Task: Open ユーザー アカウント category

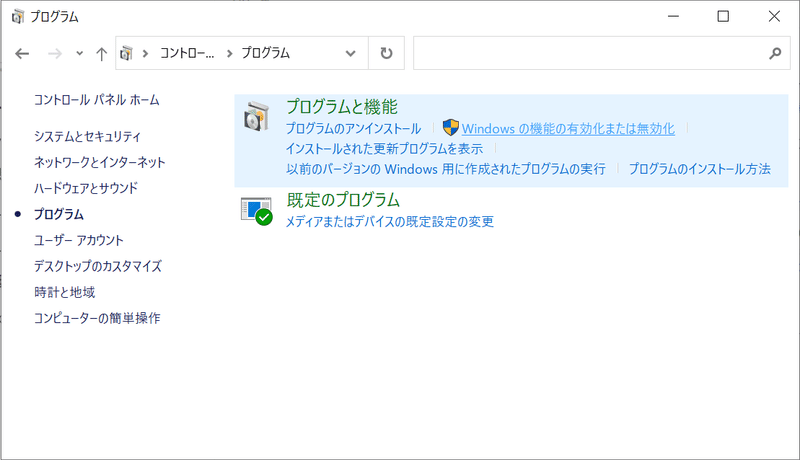Action: pyautogui.click(x=79, y=240)
